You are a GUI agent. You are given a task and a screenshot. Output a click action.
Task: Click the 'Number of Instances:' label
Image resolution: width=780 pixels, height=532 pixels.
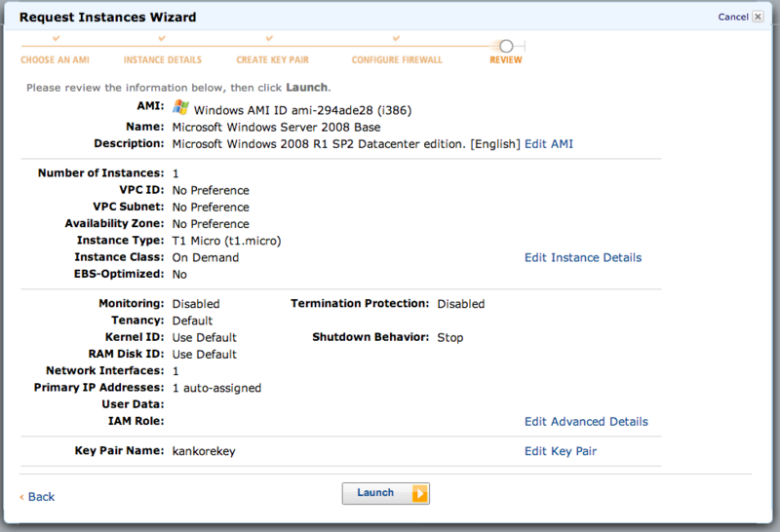[101, 173]
